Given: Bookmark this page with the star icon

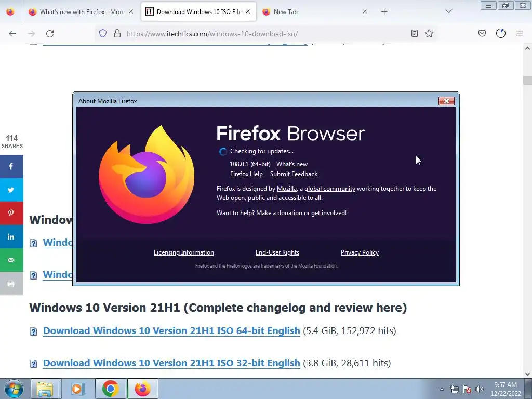Looking at the screenshot, I should coord(429,33).
